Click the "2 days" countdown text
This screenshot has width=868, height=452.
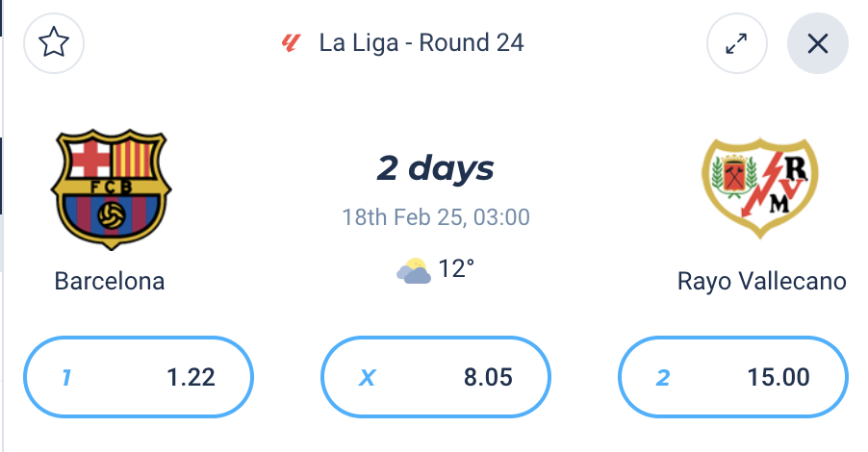coord(435,169)
